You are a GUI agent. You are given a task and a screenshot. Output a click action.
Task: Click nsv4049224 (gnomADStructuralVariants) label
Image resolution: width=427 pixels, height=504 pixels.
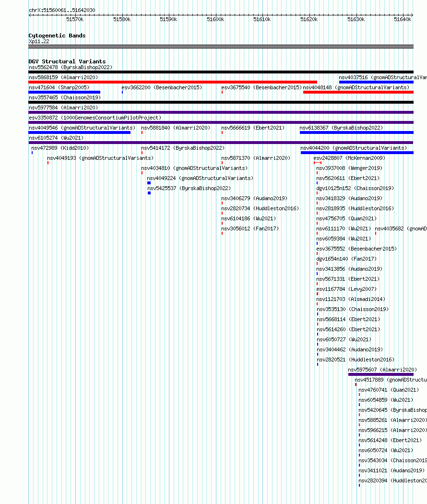click(200, 179)
